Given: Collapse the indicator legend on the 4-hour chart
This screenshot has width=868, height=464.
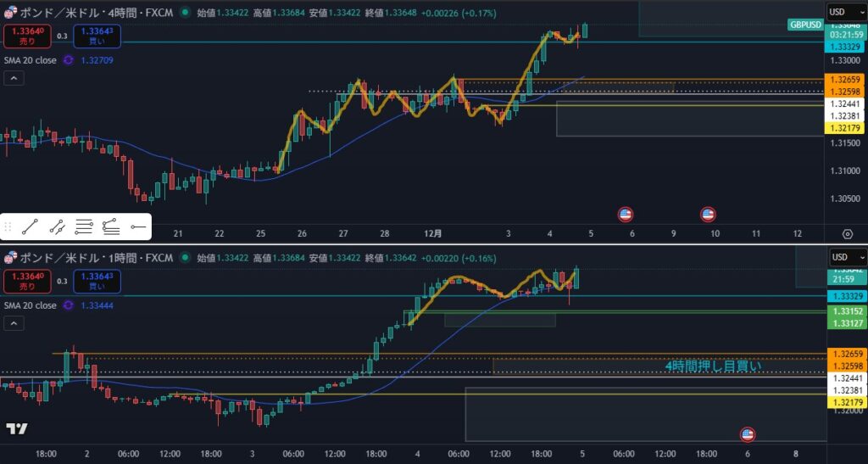Looking at the screenshot, I should (x=14, y=79).
